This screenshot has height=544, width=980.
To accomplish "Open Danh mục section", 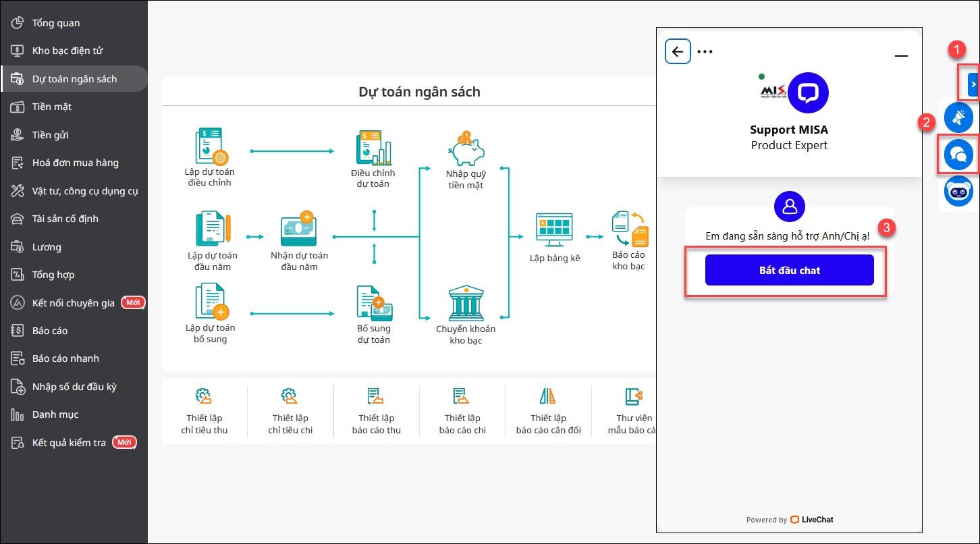I will click(74, 414).
